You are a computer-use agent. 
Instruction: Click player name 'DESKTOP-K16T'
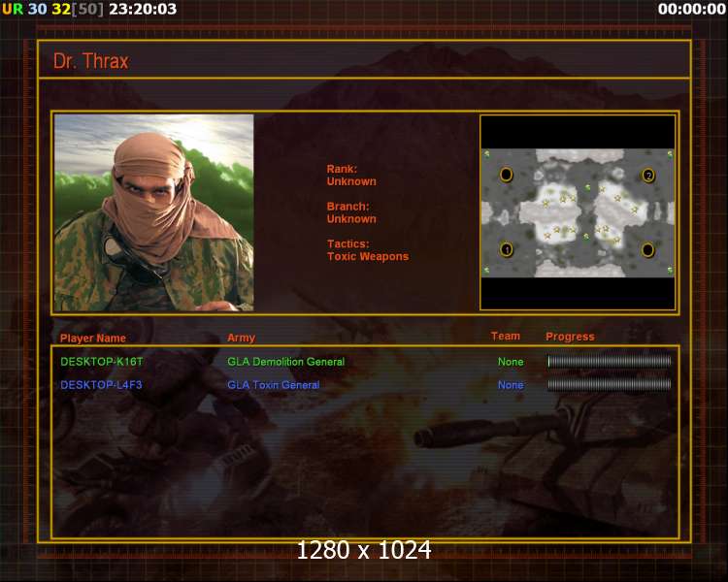tap(102, 362)
